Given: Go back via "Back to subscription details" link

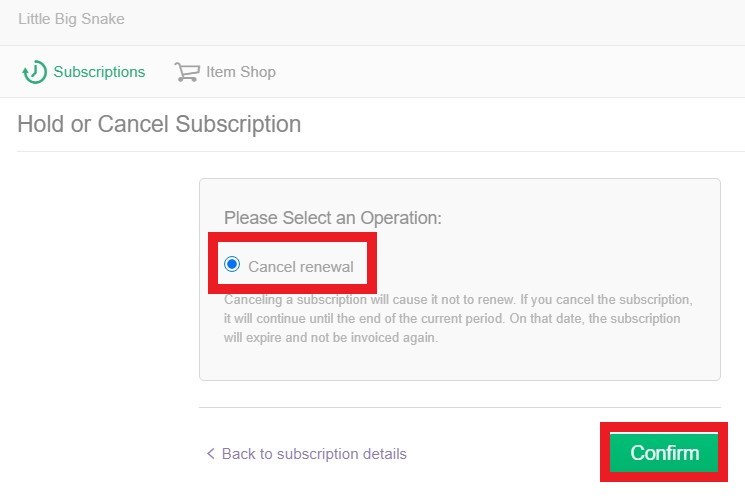Looking at the screenshot, I should 314,454.
